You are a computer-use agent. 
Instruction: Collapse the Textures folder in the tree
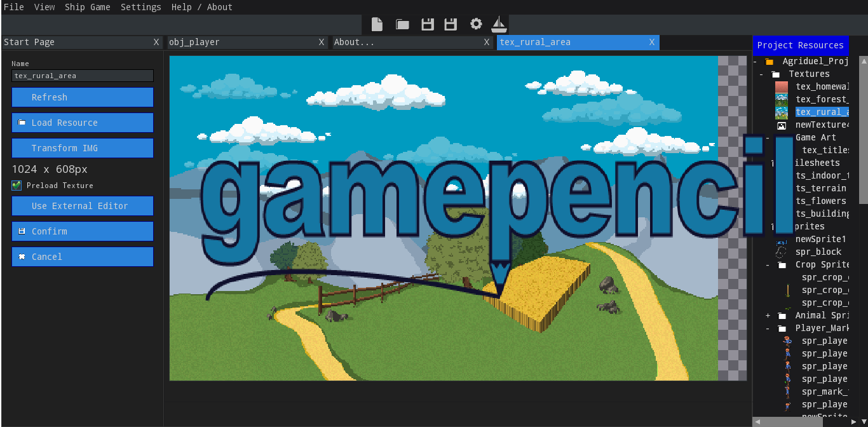(761, 74)
